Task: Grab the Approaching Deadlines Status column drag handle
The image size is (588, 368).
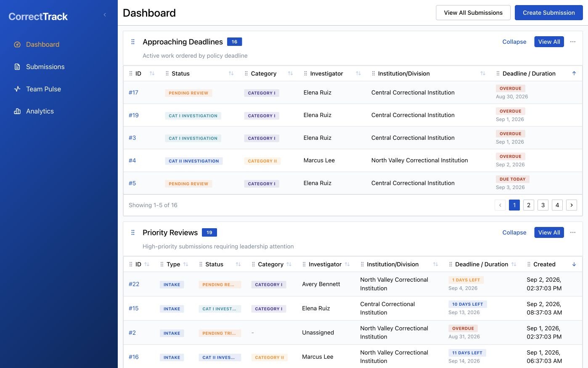Action: (167, 73)
